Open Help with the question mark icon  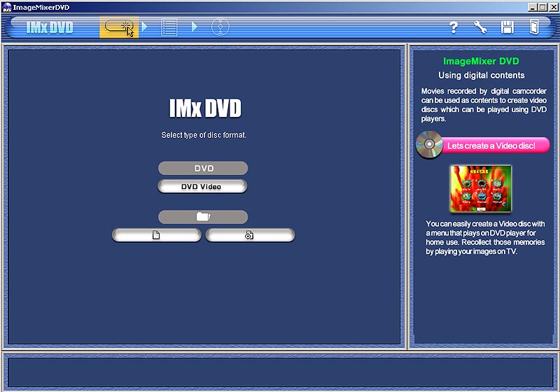coord(454,27)
